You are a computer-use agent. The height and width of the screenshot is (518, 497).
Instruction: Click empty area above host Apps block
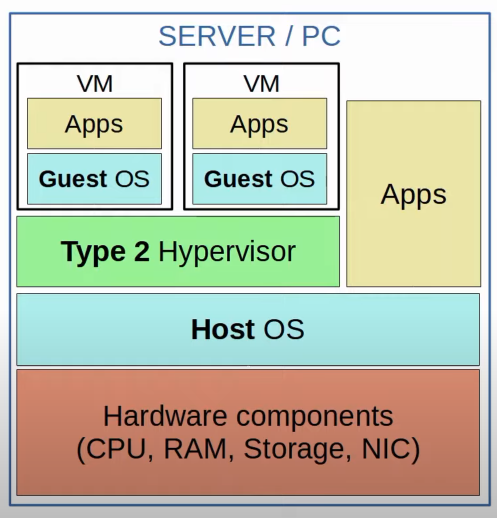(414, 80)
